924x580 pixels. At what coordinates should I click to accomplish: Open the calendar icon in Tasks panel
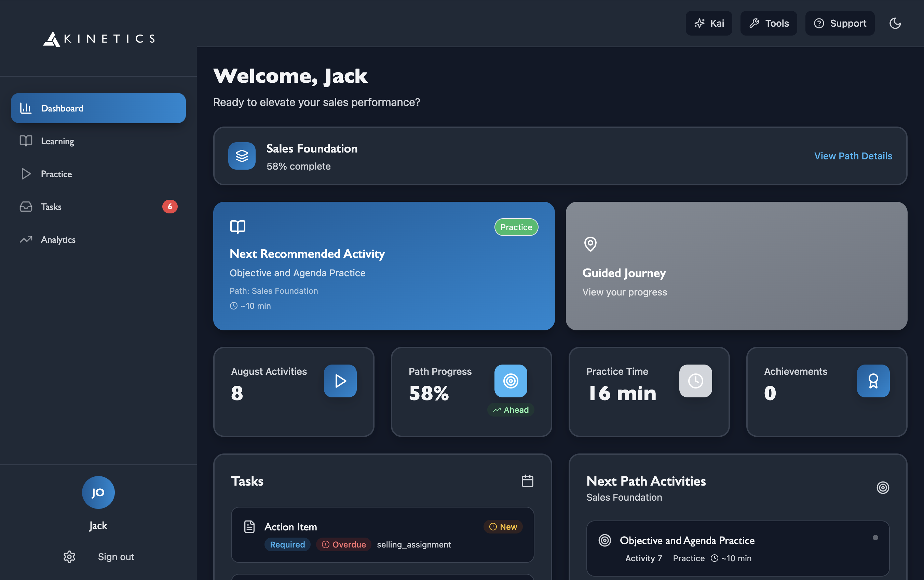pyautogui.click(x=527, y=481)
